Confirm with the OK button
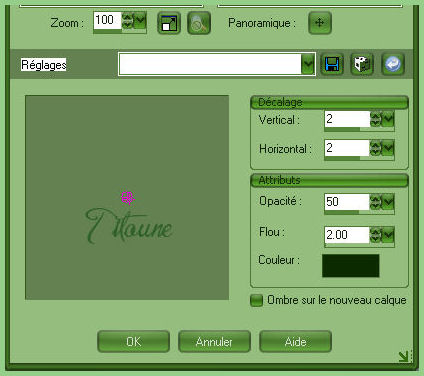The width and height of the screenshot is (424, 376). pyautogui.click(x=134, y=341)
